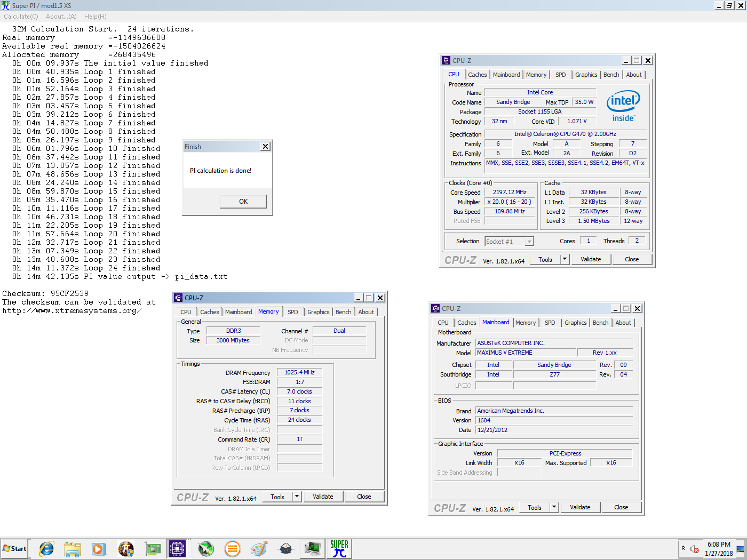747x560 pixels.
Task: Open Bench tab in the Intel Core CPU-Z window
Action: click(611, 75)
